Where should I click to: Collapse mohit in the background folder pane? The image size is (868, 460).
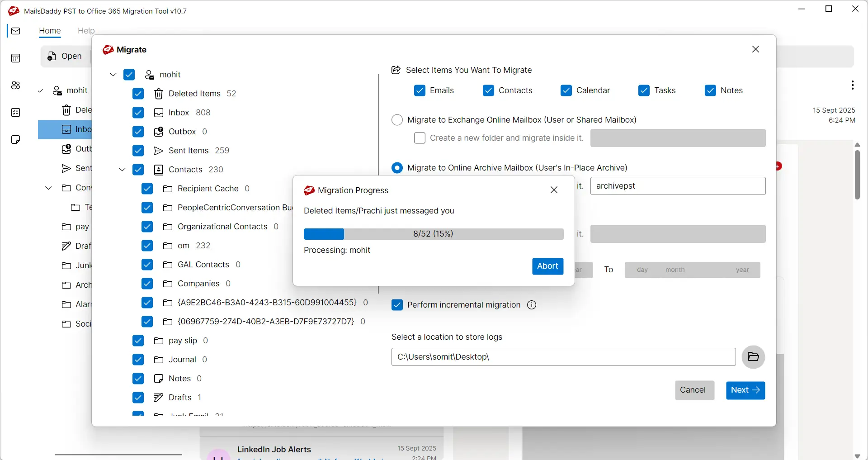tap(40, 91)
